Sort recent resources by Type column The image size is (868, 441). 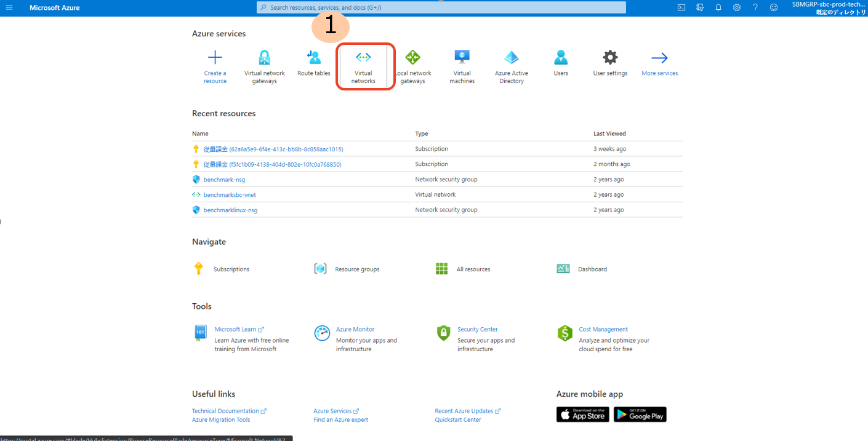422,133
